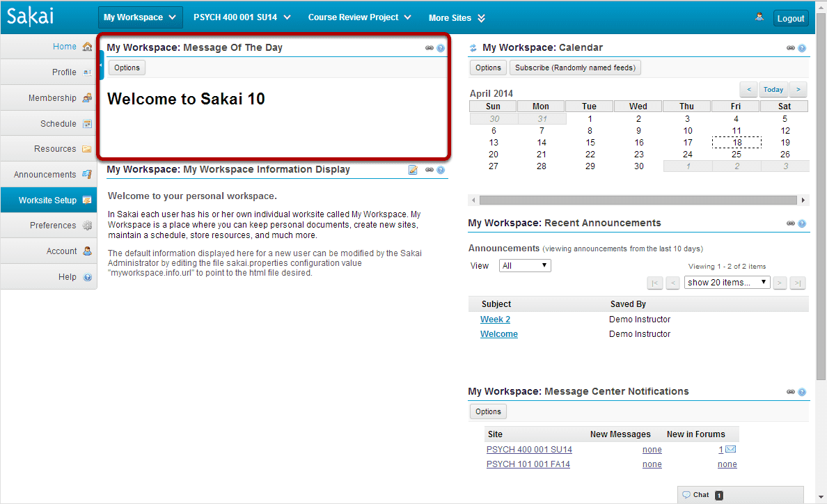The height and width of the screenshot is (504, 827).
Task: Click the Saved By column header
Action: pos(628,304)
